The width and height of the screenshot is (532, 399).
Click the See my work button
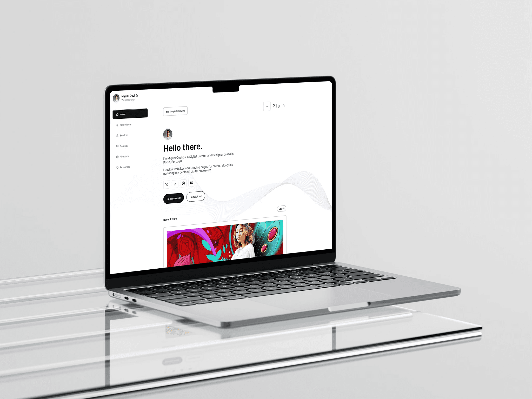pyautogui.click(x=174, y=197)
